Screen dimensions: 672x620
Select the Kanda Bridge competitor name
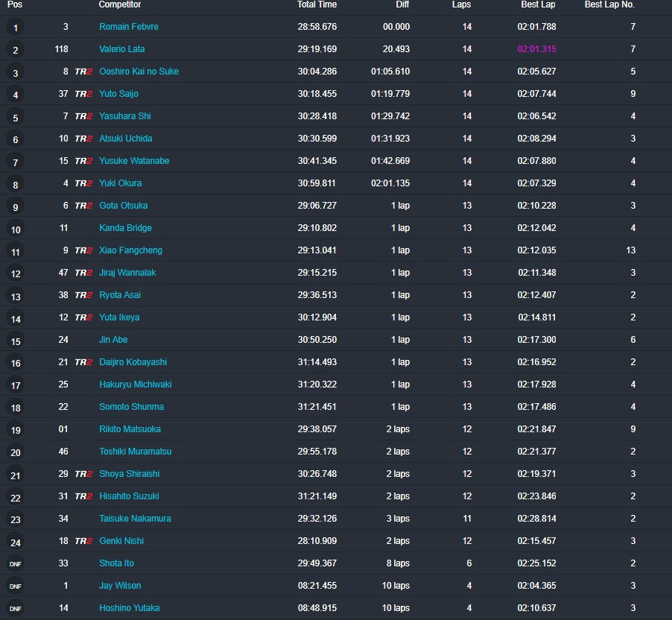pos(125,228)
